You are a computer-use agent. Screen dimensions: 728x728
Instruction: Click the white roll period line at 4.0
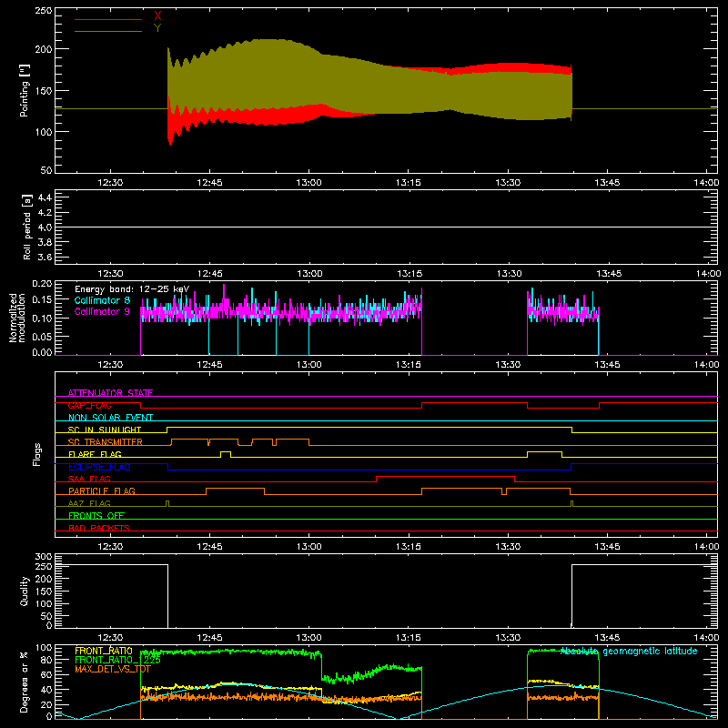pyautogui.click(x=386, y=227)
